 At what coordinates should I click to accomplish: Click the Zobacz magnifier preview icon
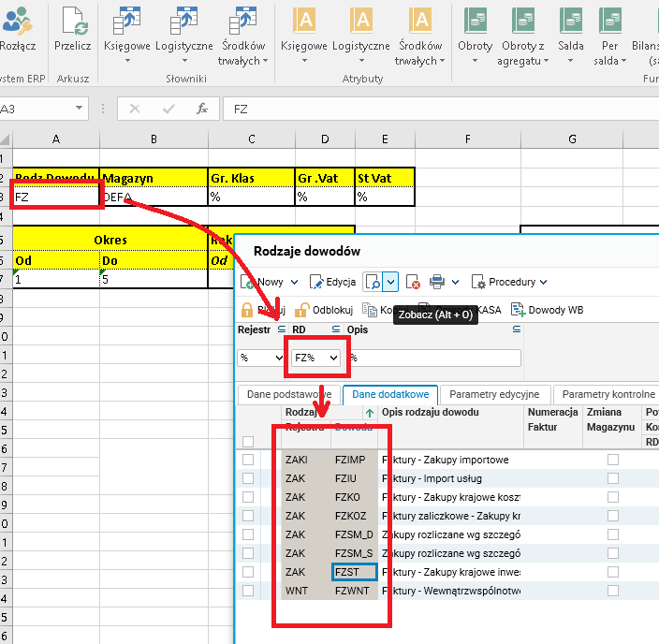373,282
